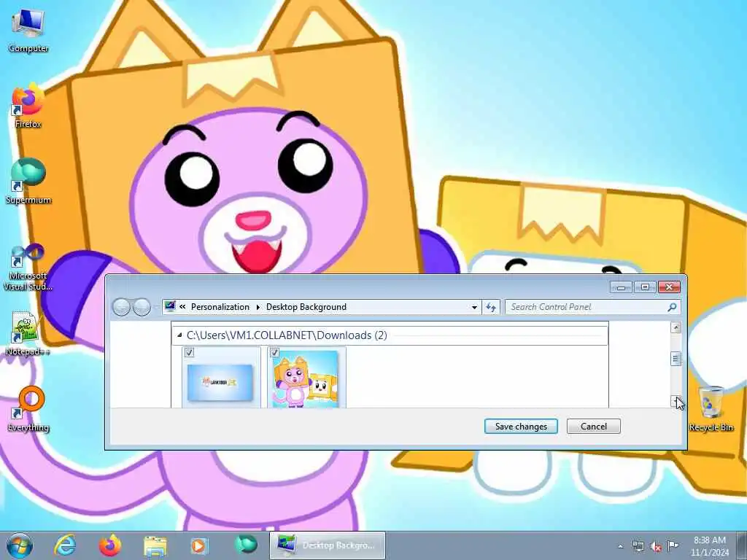747x560 pixels.
Task: Open Firefox from the taskbar
Action: click(110, 545)
